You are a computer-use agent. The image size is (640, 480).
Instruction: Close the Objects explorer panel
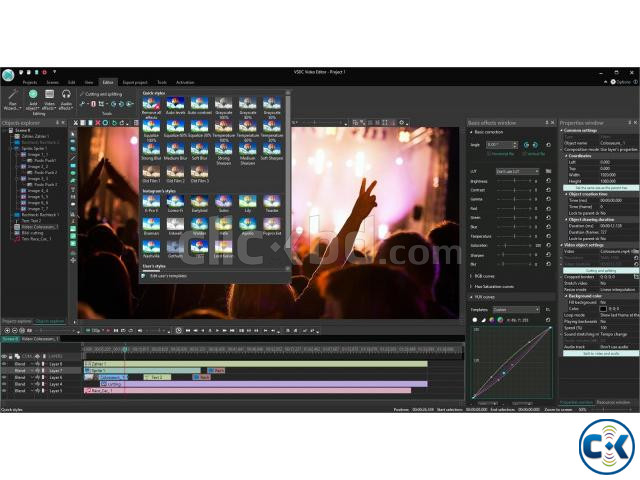coord(63,122)
